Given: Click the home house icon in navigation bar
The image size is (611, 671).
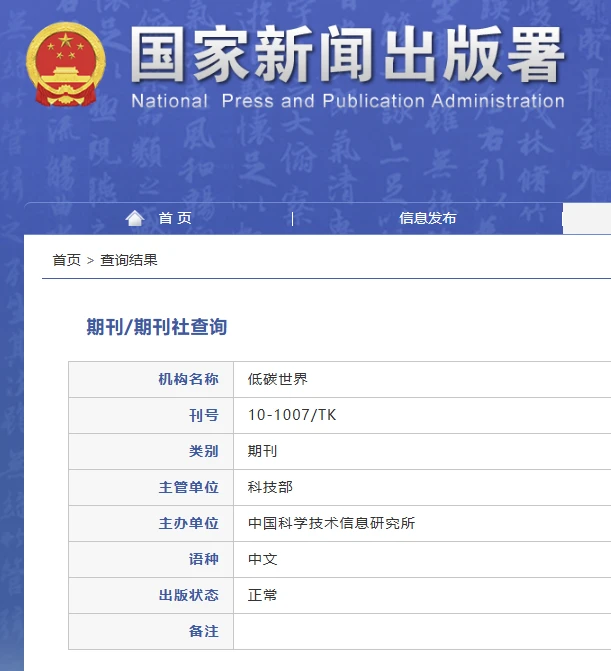Looking at the screenshot, I should tap(135, 218).
